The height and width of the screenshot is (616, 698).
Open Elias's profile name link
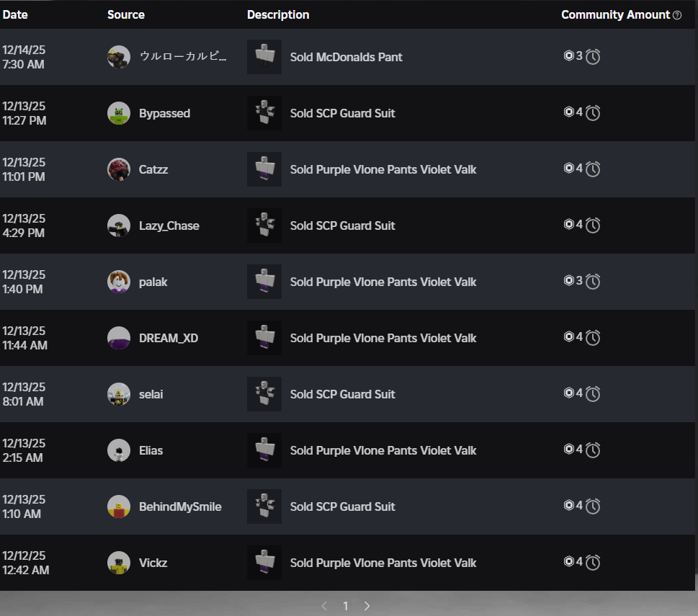pyautogui.click(x=151, y=450)
